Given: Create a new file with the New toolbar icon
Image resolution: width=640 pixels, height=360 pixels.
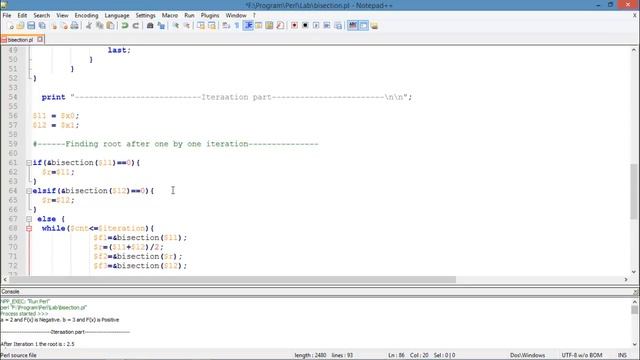Looking at the screenshot, I should (x=11, y=26).
